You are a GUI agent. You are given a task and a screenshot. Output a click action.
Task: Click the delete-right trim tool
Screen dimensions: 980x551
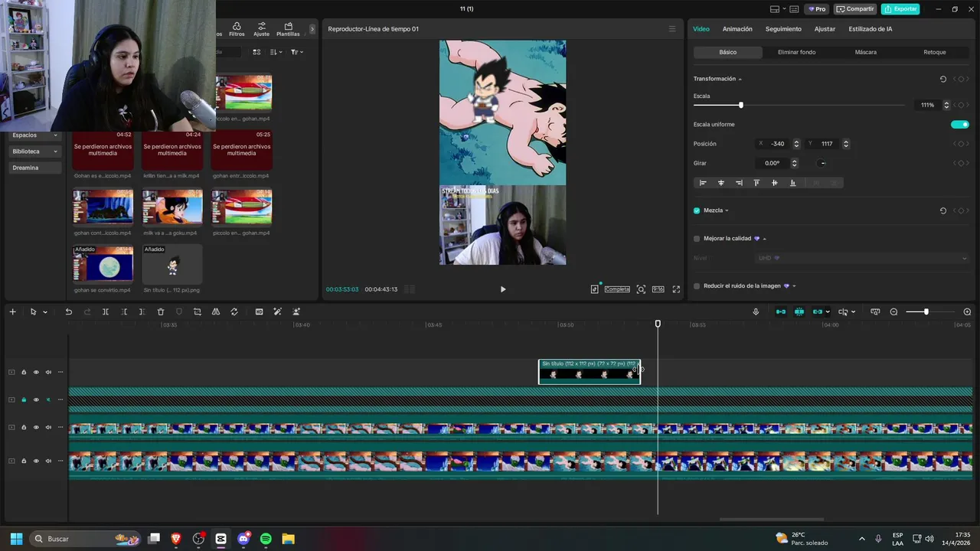pos(142,311)
